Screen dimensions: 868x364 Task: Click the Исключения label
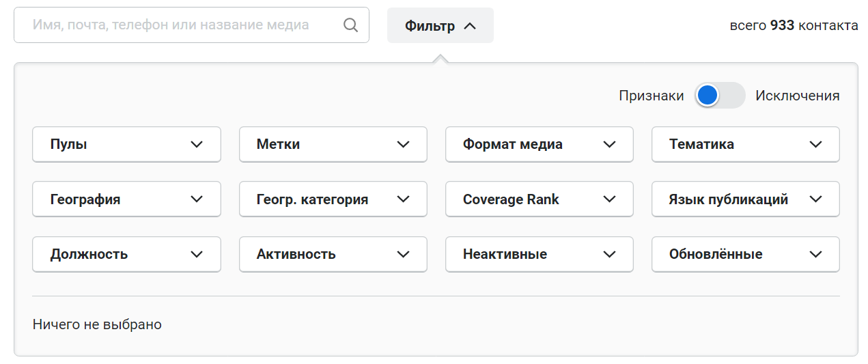797,96
